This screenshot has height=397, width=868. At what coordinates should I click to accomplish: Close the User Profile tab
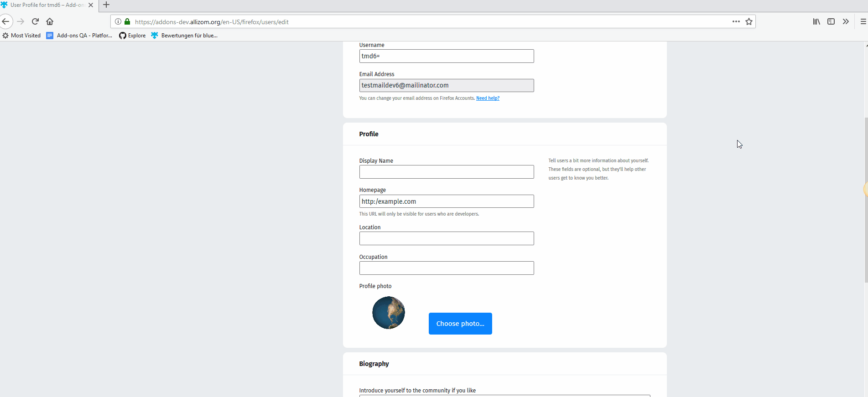tap(90, 5)
